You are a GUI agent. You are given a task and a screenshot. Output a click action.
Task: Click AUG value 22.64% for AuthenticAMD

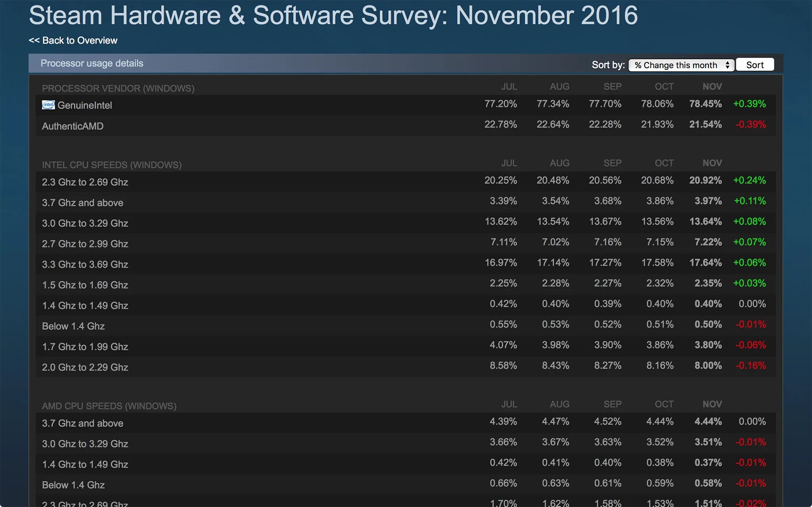(553, 125)
